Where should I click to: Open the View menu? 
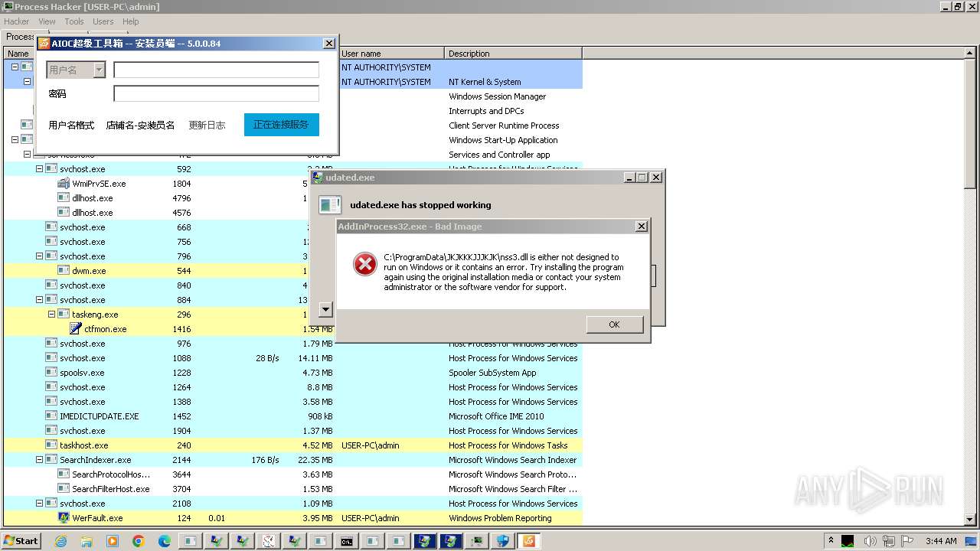click(x=47, y=21)
